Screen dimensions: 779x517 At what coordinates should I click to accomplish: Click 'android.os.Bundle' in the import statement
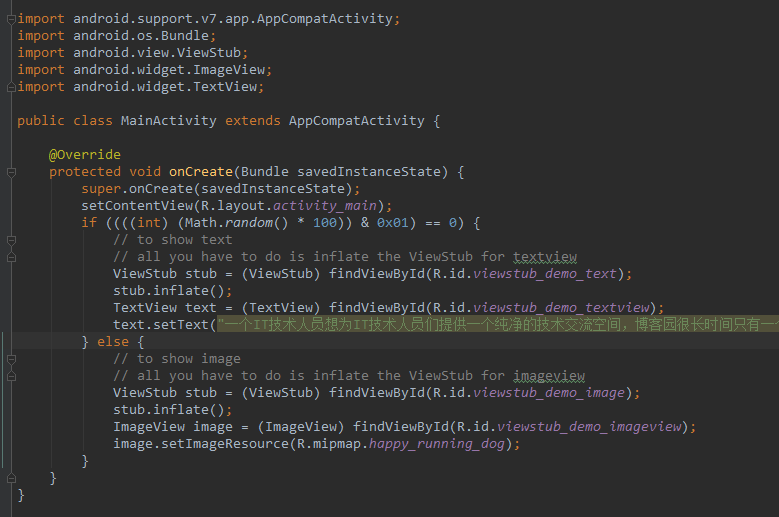[141, 36]
